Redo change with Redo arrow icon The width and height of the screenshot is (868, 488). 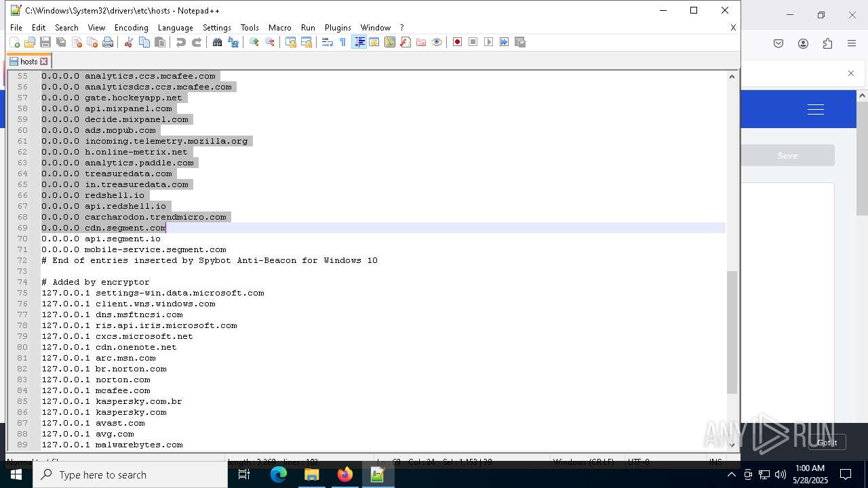197,42
